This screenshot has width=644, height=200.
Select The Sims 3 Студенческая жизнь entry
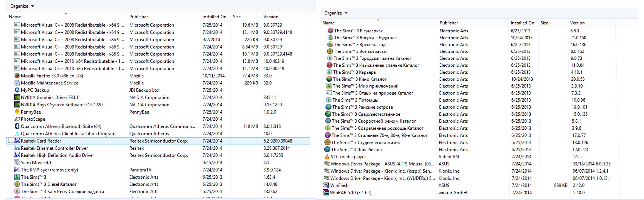[x=365, y=142]
